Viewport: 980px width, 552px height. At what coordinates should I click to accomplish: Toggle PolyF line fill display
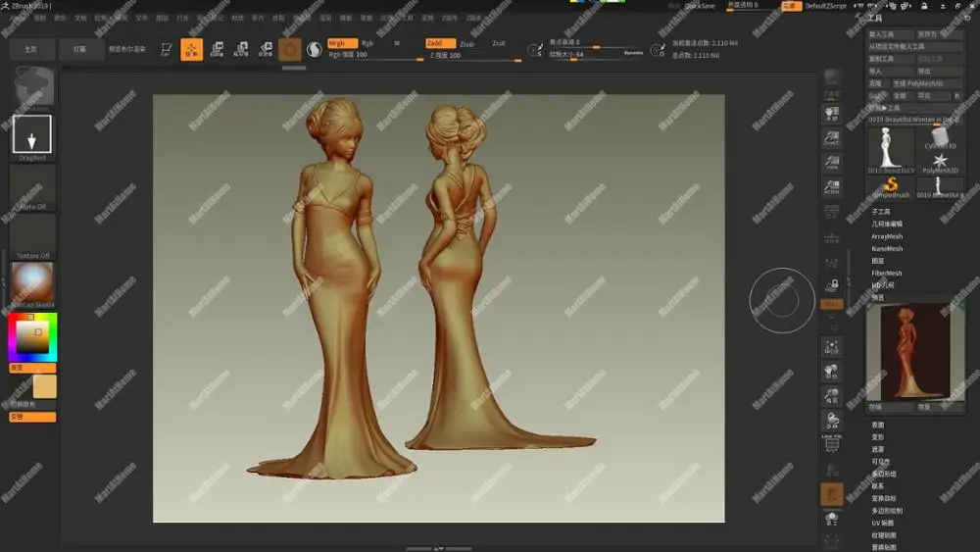coord(831,444)
